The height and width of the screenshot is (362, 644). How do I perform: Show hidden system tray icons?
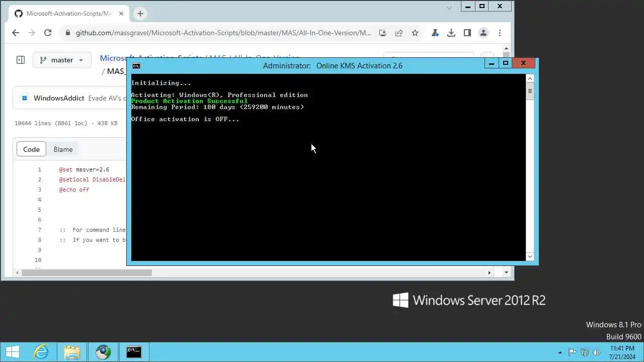(560, 352)
